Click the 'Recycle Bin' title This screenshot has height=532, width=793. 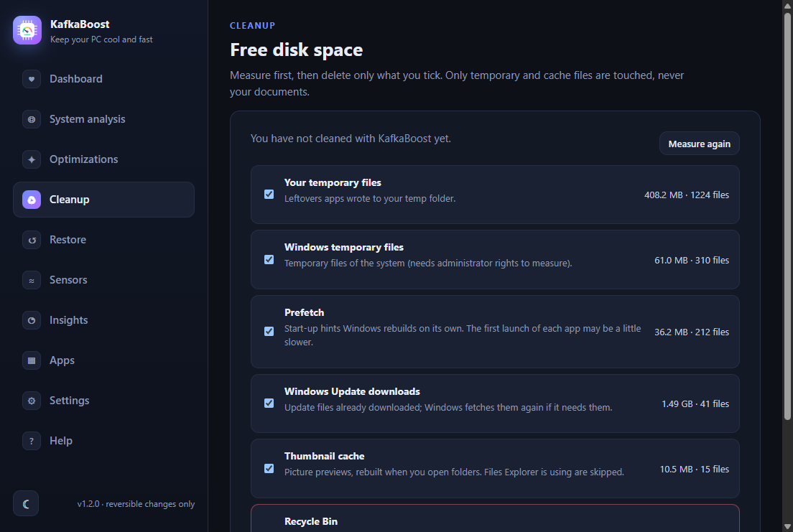pyautogui.click(x=310, y=521)
